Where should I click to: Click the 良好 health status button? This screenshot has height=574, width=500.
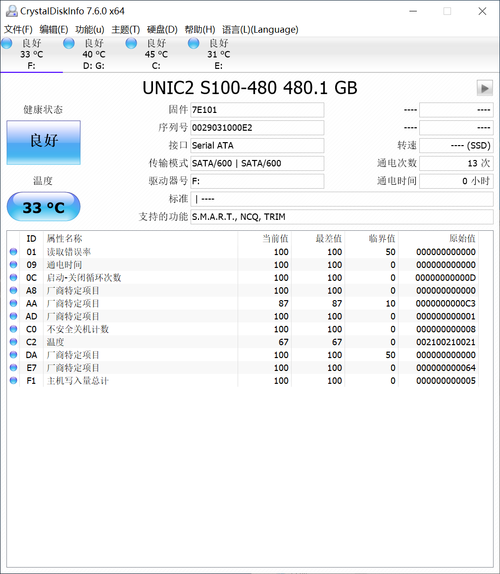coord(44,142)
